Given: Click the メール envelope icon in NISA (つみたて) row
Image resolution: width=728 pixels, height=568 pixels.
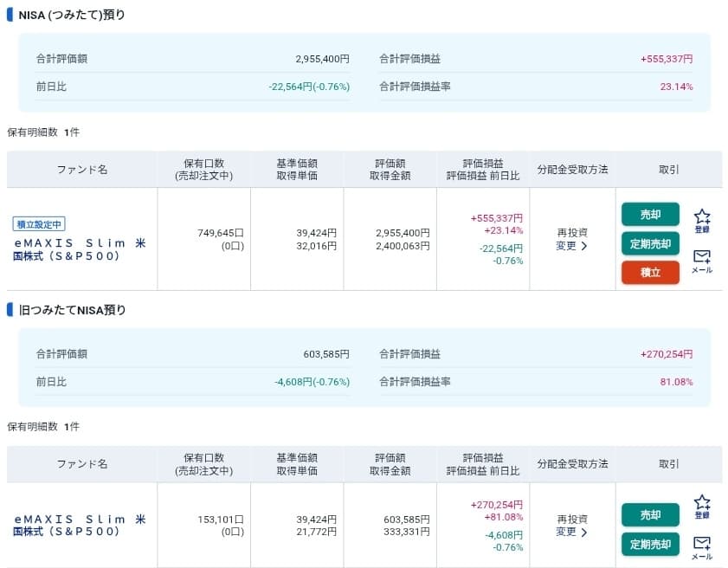Looking at the screenshot, I should point(702,260).
